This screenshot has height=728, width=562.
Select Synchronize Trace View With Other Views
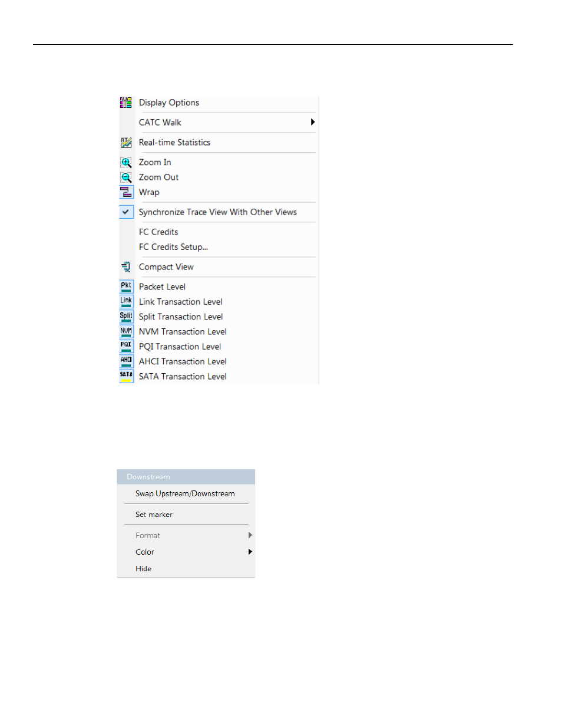218,212
